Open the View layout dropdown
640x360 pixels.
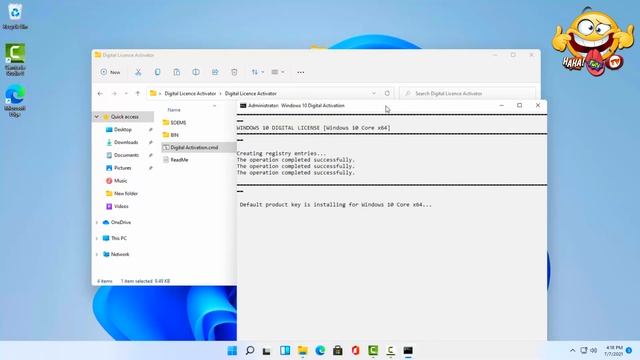coord(278,72)
